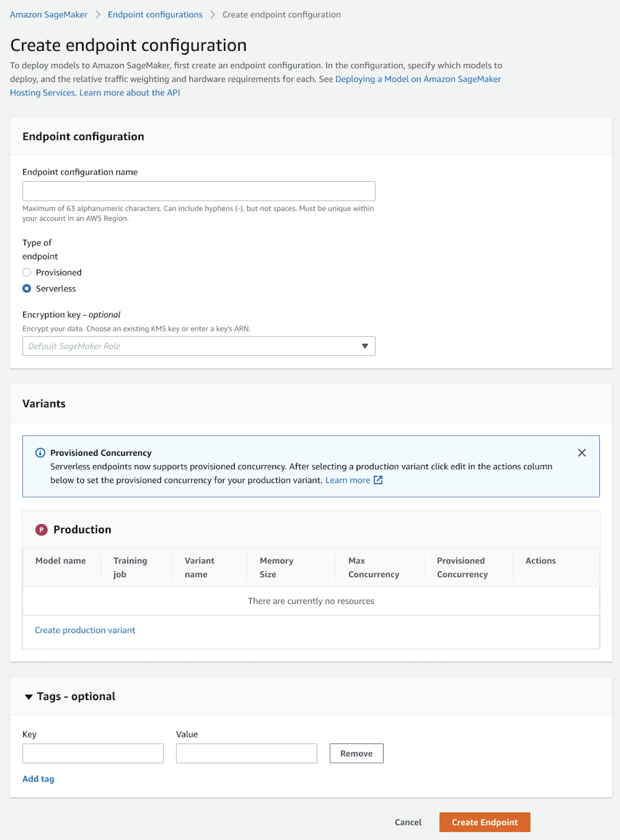Click Learn more in the concurrency banner

[348, 480]
